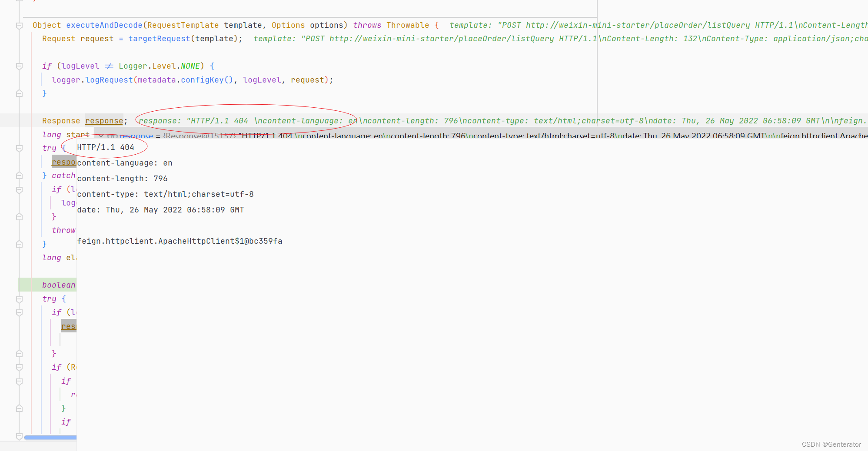
Task: Click the content-language: en line
Action: 125,163
